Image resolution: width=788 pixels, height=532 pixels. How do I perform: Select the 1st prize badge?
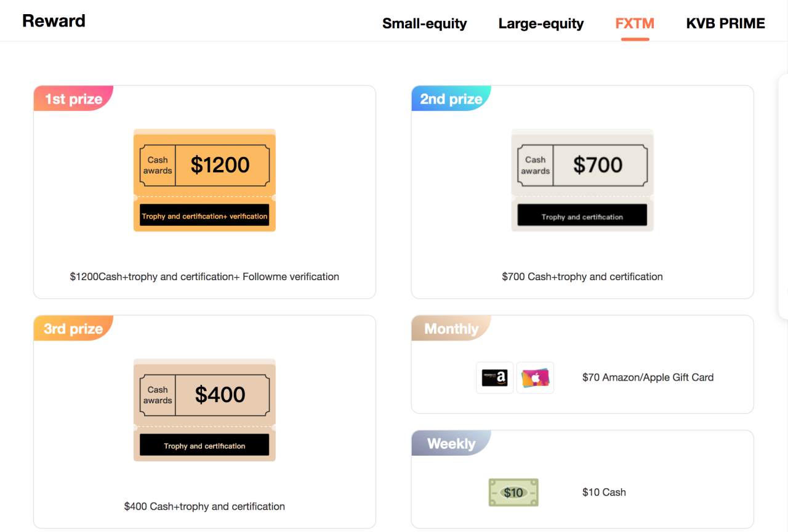73,99
